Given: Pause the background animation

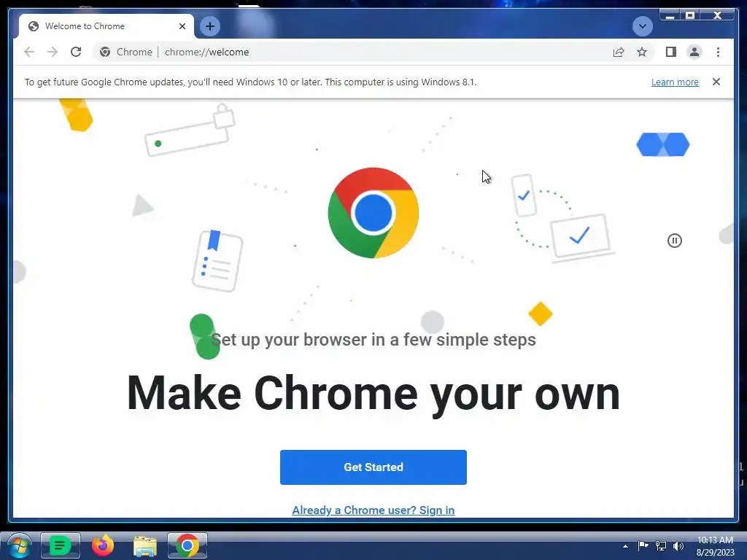Looking at the screenshot, I should [x=674, y=241].
